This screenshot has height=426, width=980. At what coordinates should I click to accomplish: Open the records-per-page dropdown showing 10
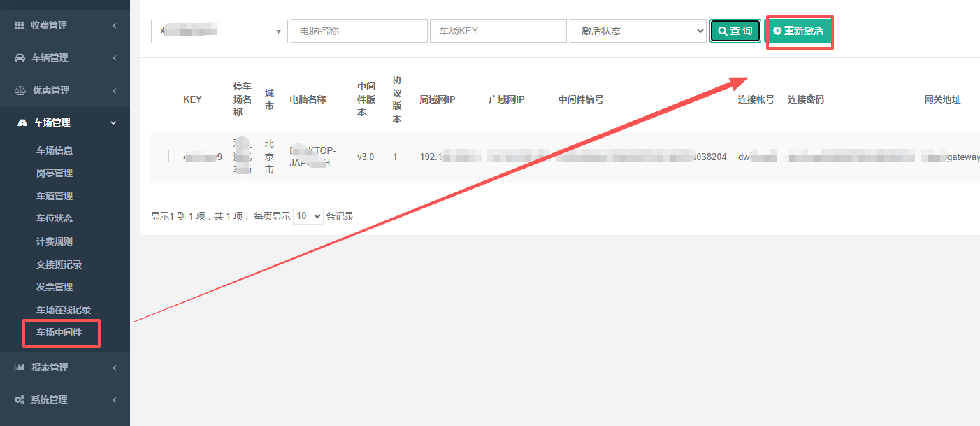pos(308,216)
